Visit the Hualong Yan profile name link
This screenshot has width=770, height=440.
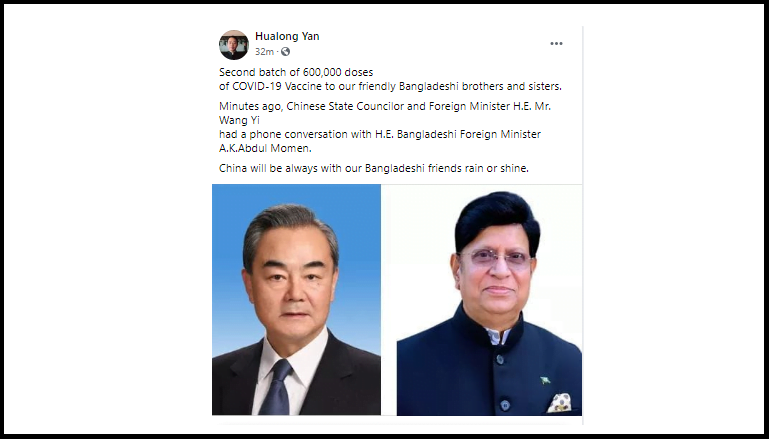pos(287,36)
